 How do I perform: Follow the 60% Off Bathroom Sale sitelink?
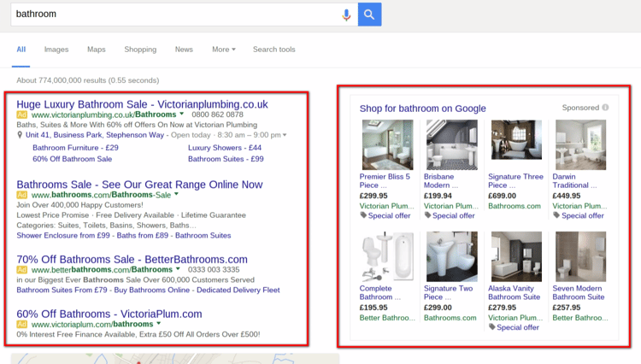pos(72,159)
